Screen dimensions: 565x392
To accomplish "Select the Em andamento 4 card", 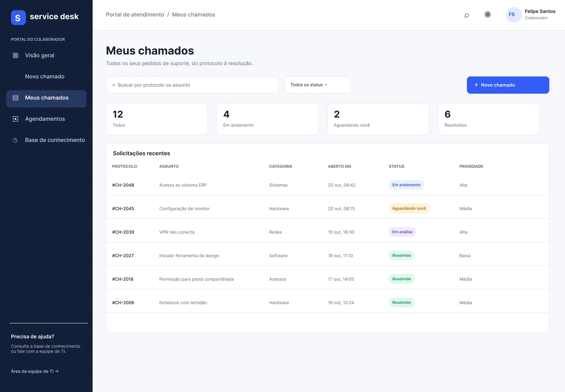I will tap(267, 119).
